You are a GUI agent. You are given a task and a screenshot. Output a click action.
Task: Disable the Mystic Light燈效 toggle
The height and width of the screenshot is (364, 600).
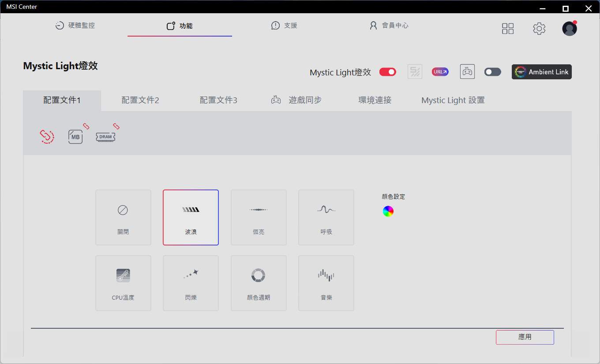(388, 72)
